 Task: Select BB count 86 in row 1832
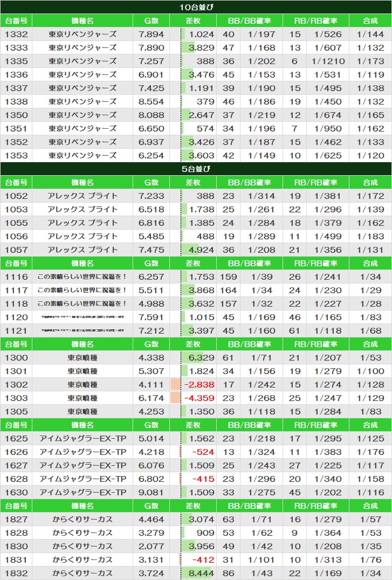click(229, 574)
